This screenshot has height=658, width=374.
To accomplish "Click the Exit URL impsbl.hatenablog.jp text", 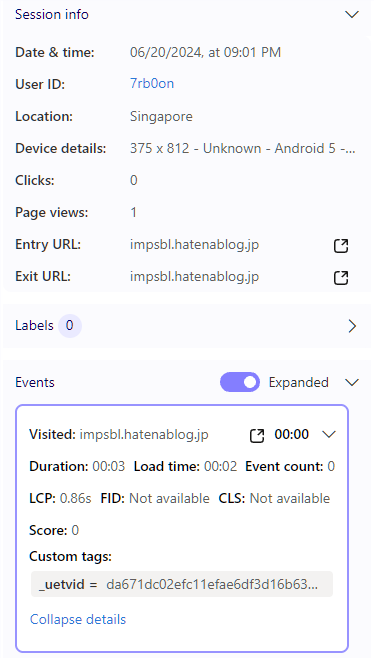I will click(x=194, y=277).
